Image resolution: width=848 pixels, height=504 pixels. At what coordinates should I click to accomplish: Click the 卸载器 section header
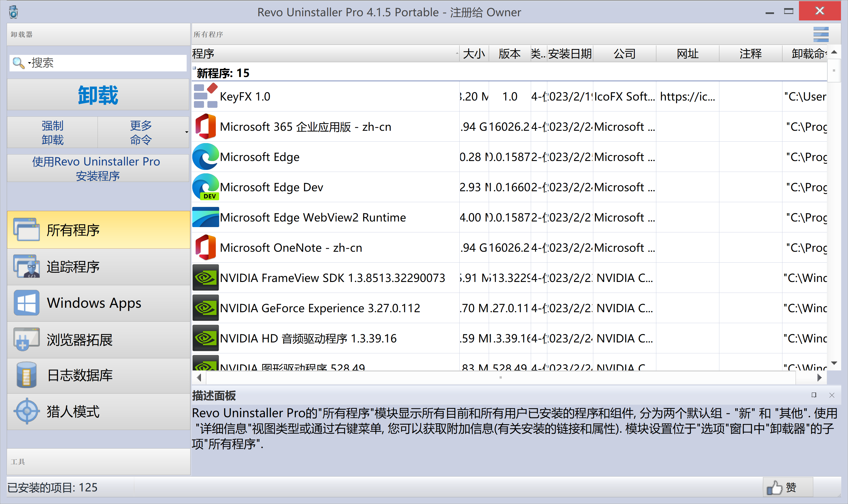coord(99,34)
